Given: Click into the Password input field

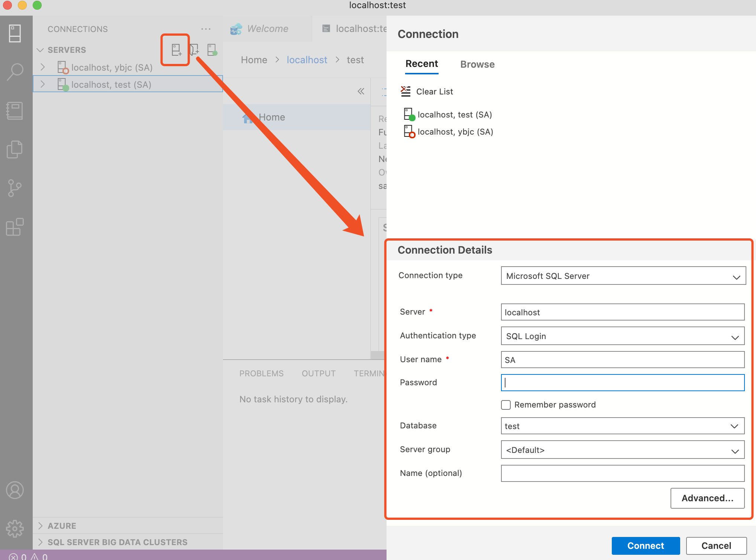Looking at the screenshot, I should pyautogui.click(x=622, y=383).
